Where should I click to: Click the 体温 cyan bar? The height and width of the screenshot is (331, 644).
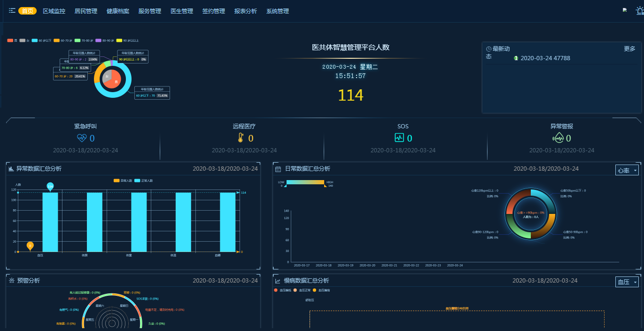pyautogui.click(x=183, y=222)
